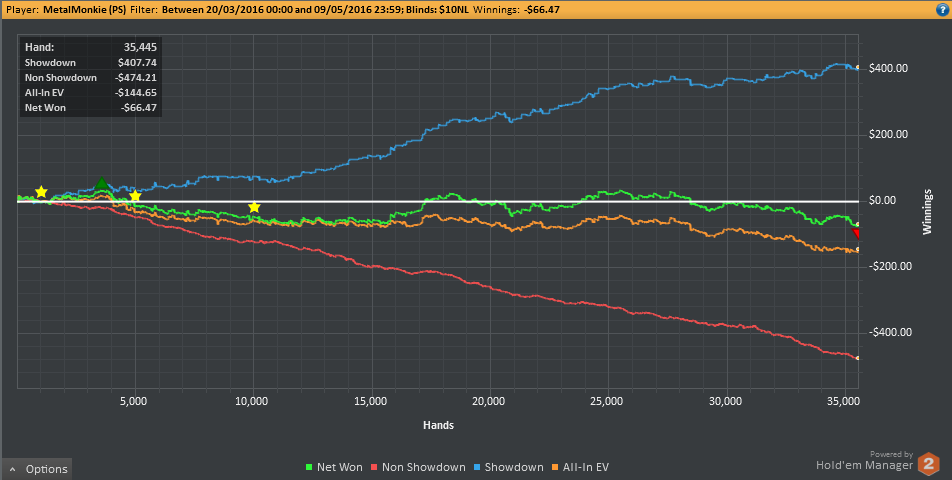Open the blue help question mark icon
This screenshot has width=952, height=480.
pos(943,10)
